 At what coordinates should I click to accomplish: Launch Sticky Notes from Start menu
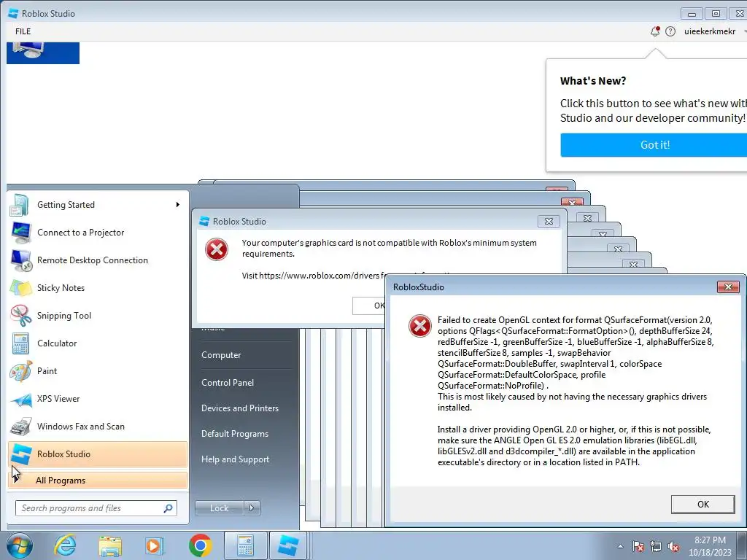coord(98,287)
